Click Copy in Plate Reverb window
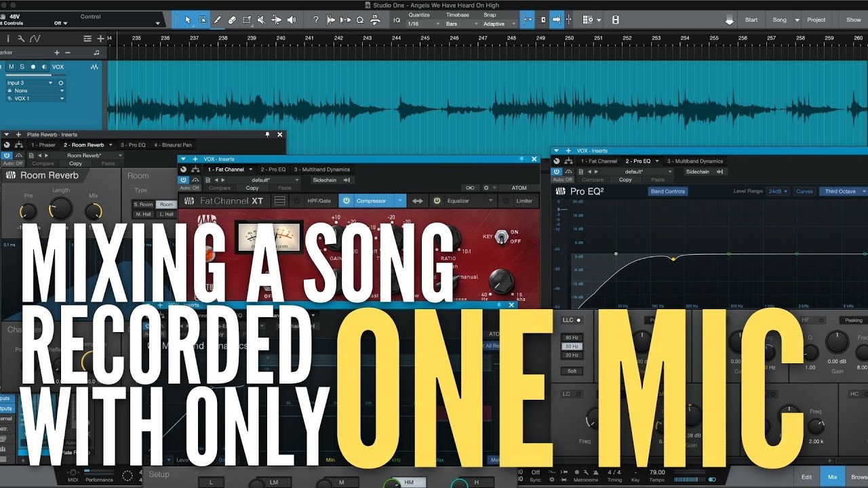This screenshot has height=488, width=868. 75,163
